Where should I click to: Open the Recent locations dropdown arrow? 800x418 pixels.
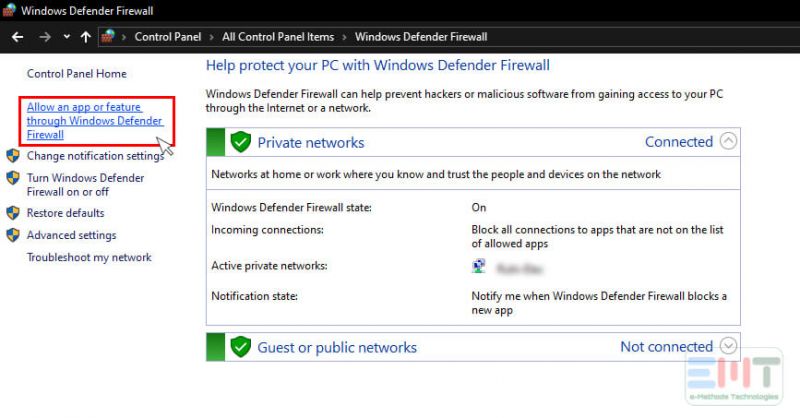point(66,37)
